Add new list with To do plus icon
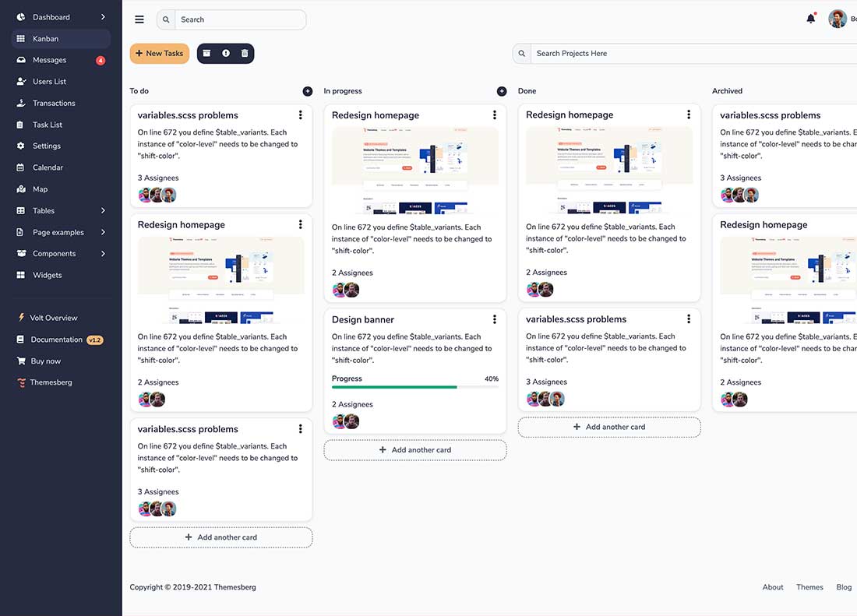The height and width of the screenshot is (616, 857). [308, 91]
